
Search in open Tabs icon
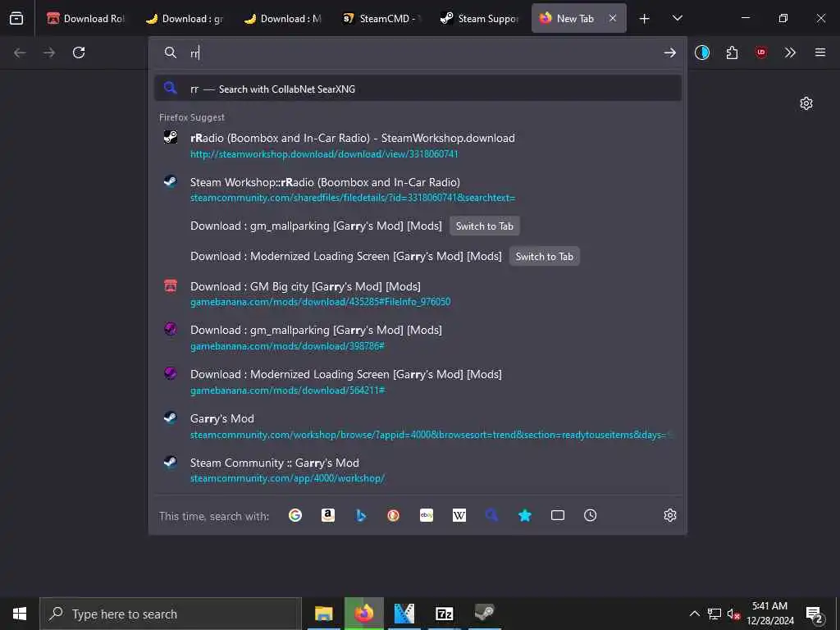[558, 515]
